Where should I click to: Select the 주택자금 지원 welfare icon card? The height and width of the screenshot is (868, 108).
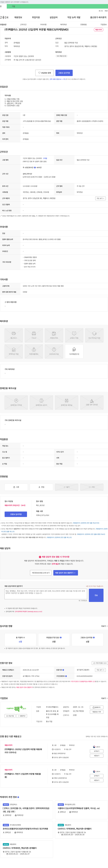point(14,351)
